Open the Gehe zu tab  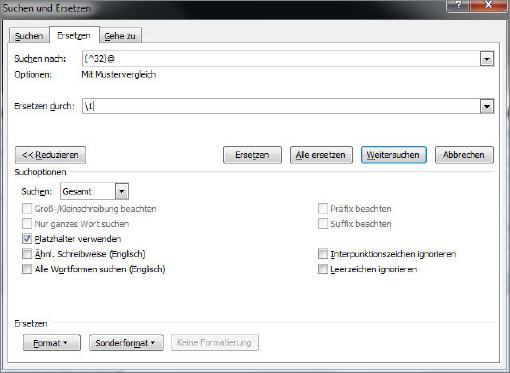[120, 36]
